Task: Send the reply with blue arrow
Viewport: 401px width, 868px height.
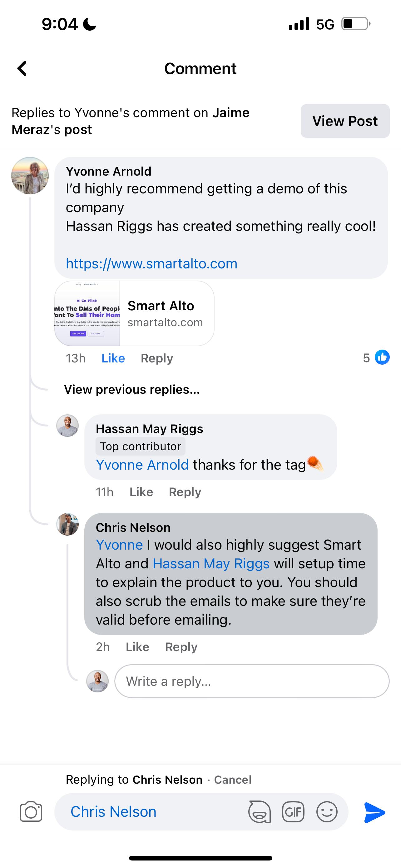Action: click(374, 812)
